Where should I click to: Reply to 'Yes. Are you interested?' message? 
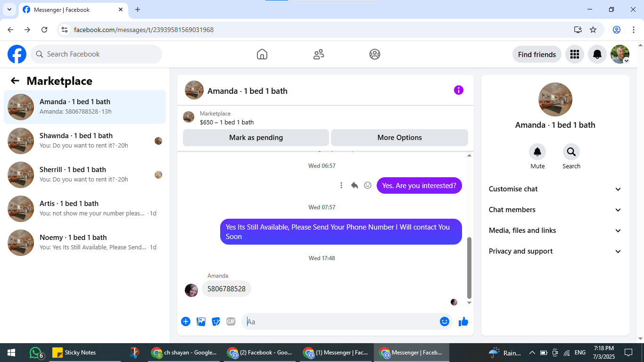pyautogui.click(x=355, y=185)
